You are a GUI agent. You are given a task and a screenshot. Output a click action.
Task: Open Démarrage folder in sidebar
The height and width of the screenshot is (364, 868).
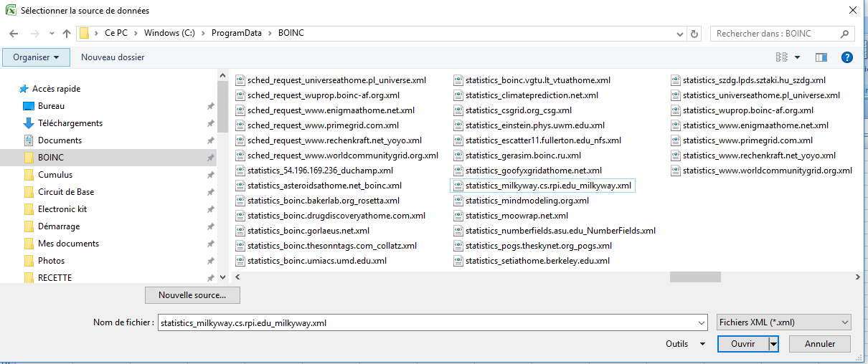click(x=59, y=226)
